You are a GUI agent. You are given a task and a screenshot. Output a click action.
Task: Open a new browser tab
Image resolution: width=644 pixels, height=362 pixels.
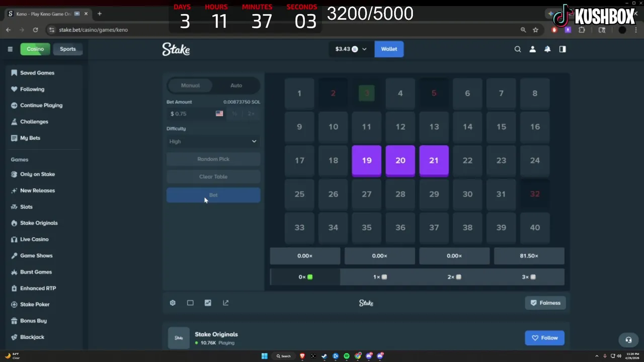(99, 14)
